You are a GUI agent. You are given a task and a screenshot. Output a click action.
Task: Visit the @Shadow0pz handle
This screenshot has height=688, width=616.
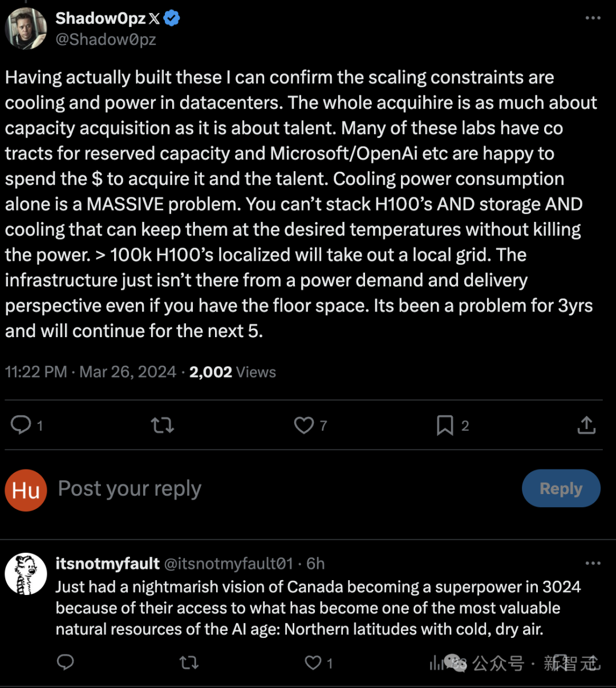(106, 39)
